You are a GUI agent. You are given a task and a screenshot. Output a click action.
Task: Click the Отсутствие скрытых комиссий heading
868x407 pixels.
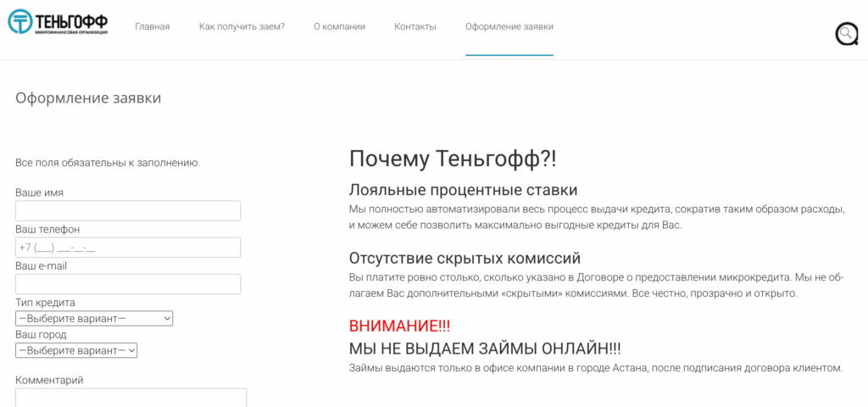point(465,258)
